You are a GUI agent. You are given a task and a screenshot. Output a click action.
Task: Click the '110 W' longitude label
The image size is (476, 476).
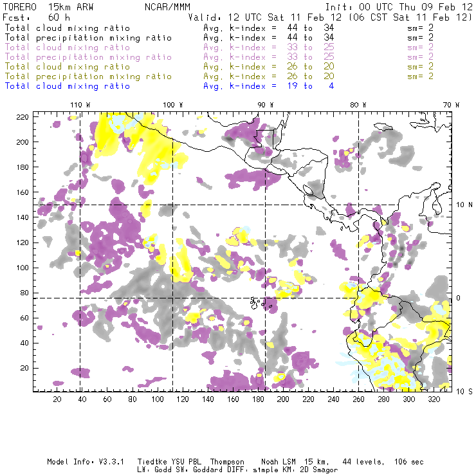click(x=80, y=105)
